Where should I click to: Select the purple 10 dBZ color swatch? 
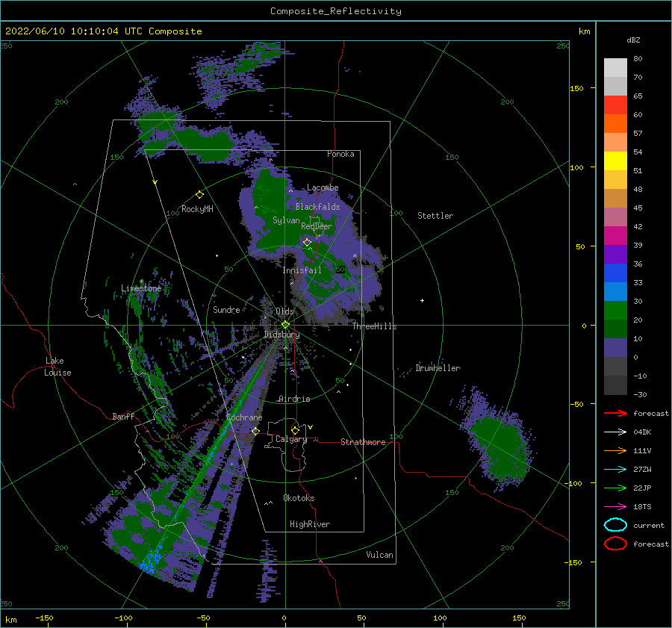[615, 348]
